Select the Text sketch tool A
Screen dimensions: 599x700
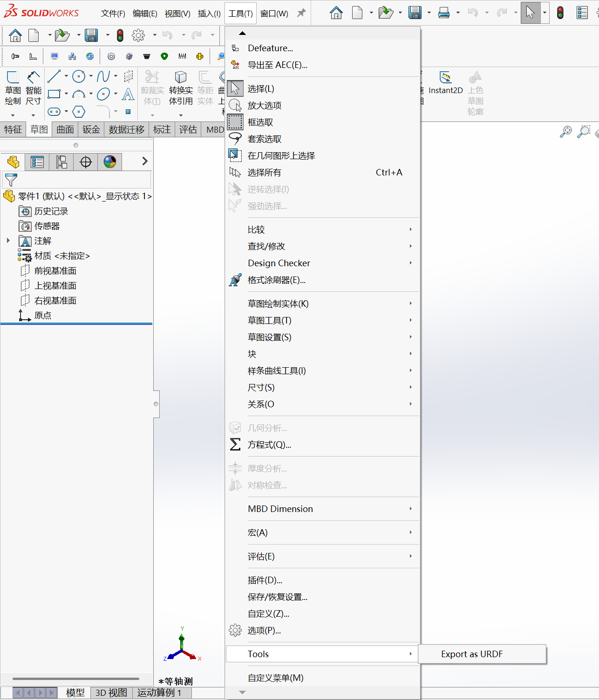click(x=128, y=94)
